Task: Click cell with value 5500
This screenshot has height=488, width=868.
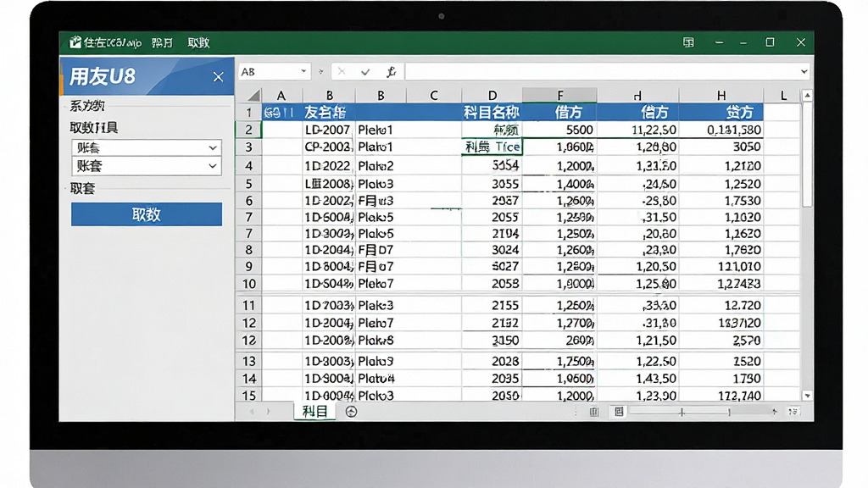Action: coord(559,130)
